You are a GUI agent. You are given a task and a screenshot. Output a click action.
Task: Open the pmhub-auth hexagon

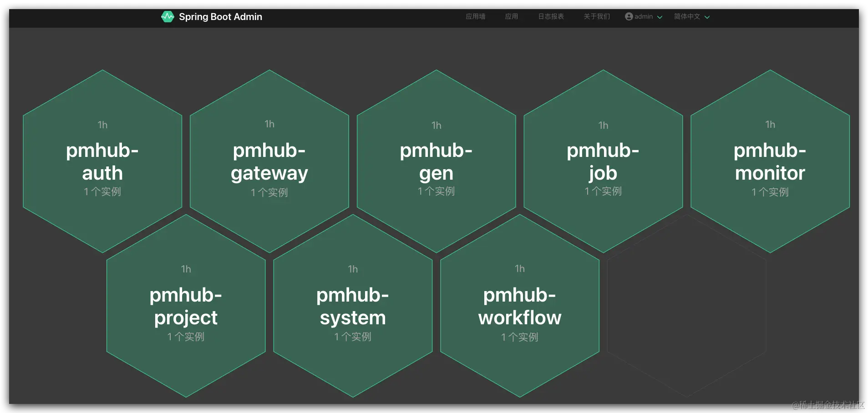pos(102,161)
